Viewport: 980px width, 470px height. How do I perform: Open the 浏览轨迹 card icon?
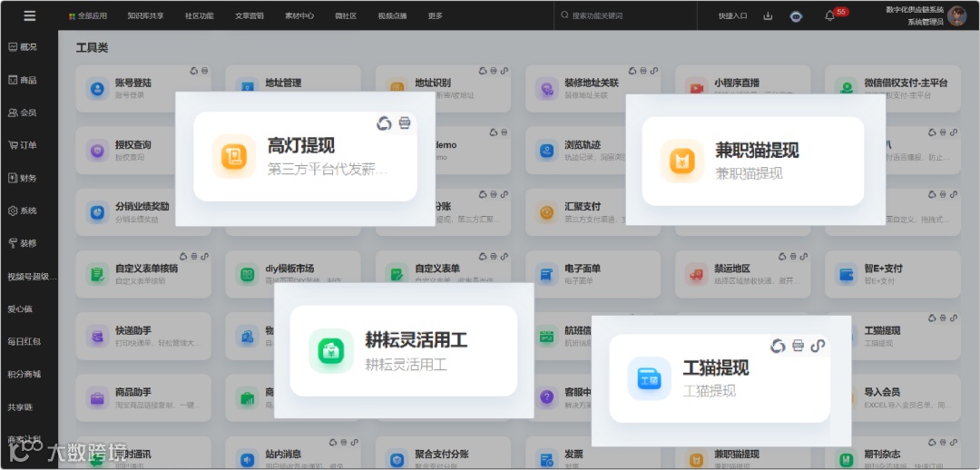point(547,151)
